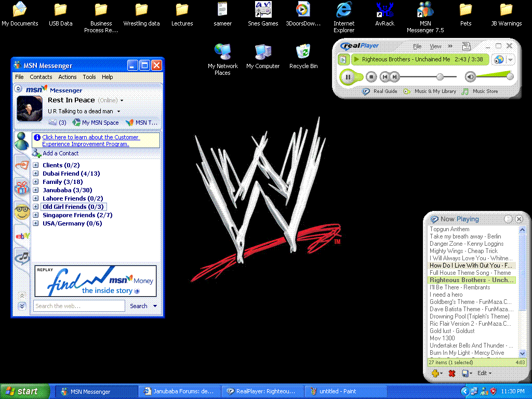Open Real Guide in RealPlayer
Screen dimensions: 532x399
[380, 91]
